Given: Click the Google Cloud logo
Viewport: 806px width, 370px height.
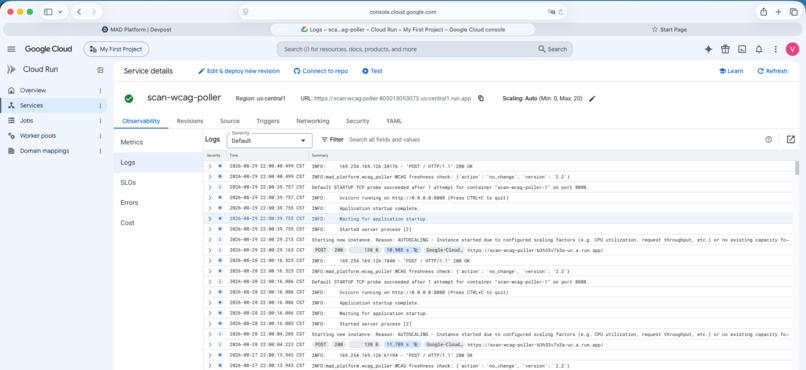Looking at the screenshot, I should [x=48, y=49].
